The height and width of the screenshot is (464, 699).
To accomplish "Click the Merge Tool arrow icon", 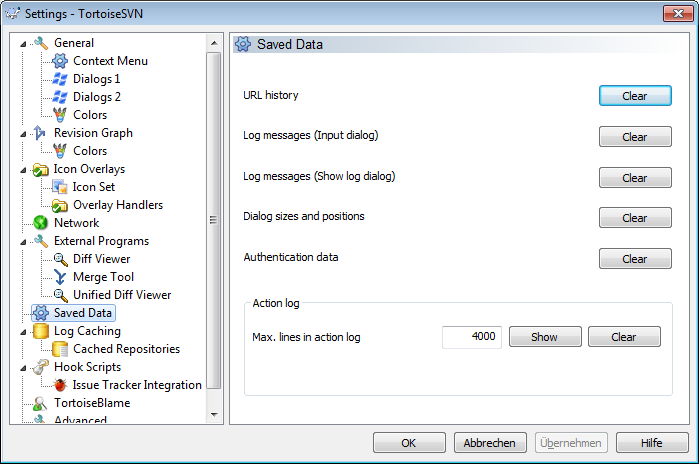I will 60,277.
